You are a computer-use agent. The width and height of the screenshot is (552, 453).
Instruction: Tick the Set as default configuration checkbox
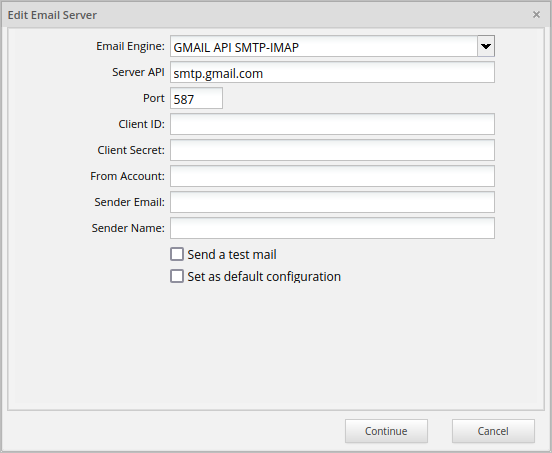click(x=177, y=276)
